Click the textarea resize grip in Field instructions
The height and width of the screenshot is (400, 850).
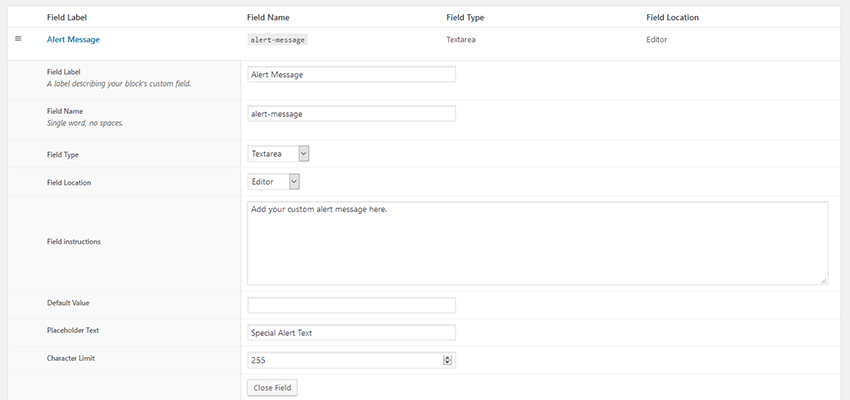click(x=823, y=281)
